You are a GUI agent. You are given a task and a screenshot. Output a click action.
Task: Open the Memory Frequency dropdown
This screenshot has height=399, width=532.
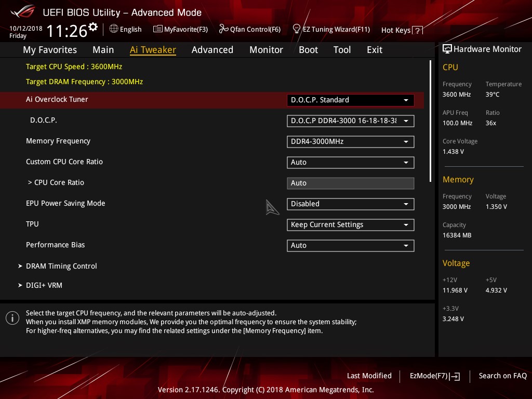[350, 141]
